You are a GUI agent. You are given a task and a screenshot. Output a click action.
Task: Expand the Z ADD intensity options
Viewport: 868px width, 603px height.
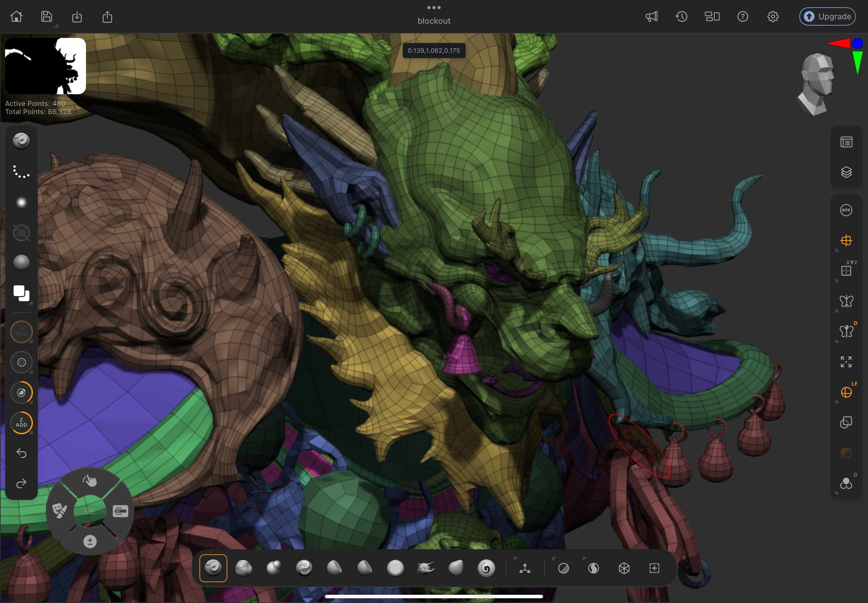click(x=31, y=433)
